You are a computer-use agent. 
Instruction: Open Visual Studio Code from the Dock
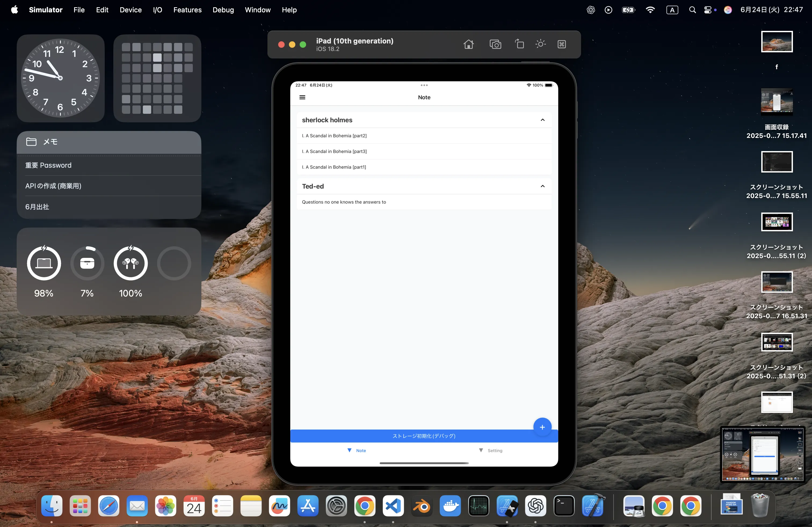[393, 506]
